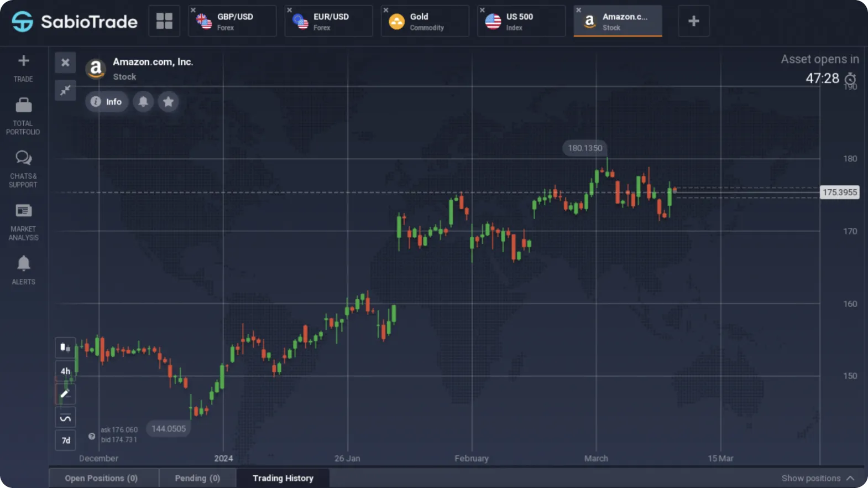868x488 pixels.
Task: Open the 7d time range selector
Action: coord(65,441)
